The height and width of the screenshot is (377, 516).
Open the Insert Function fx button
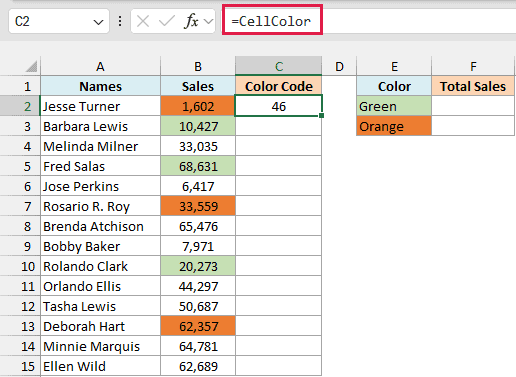point(191,21)
